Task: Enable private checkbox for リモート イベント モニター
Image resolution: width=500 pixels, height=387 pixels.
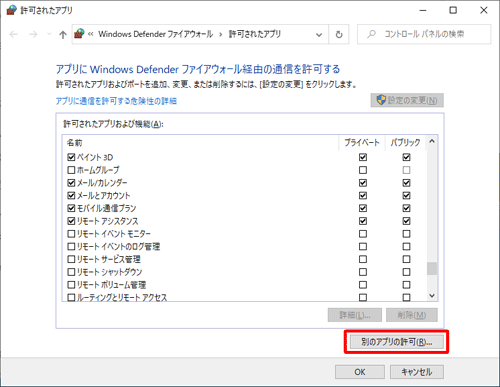Action: 363,234
